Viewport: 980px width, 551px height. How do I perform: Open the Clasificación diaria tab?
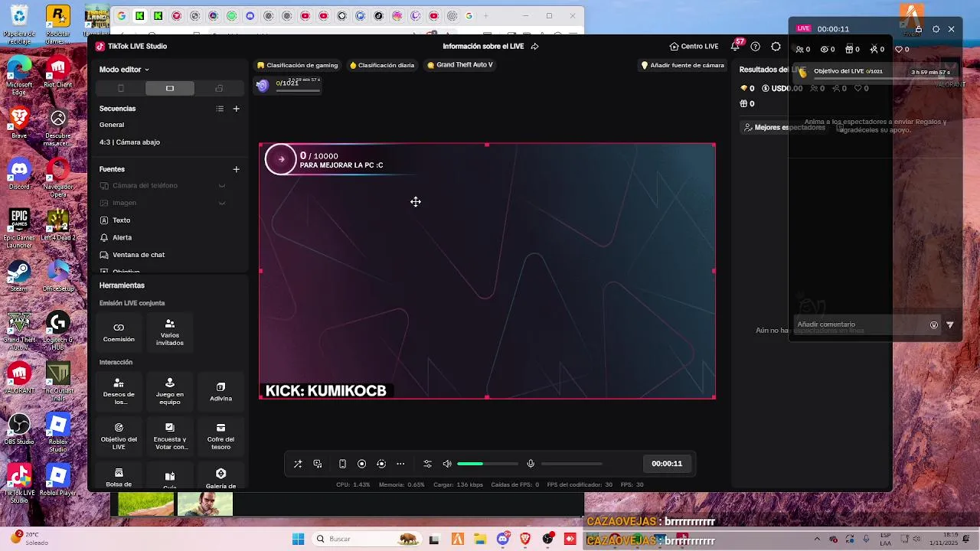tap(382, 65)
